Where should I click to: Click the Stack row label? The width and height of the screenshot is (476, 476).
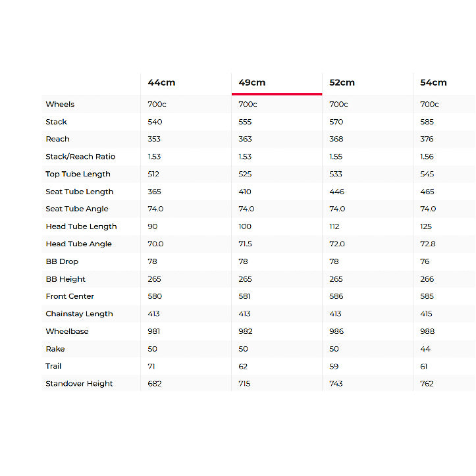point(56,122)
